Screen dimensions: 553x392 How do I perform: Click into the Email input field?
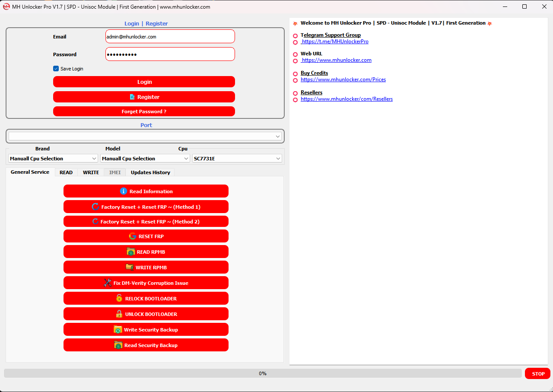(x=170, y=37)
